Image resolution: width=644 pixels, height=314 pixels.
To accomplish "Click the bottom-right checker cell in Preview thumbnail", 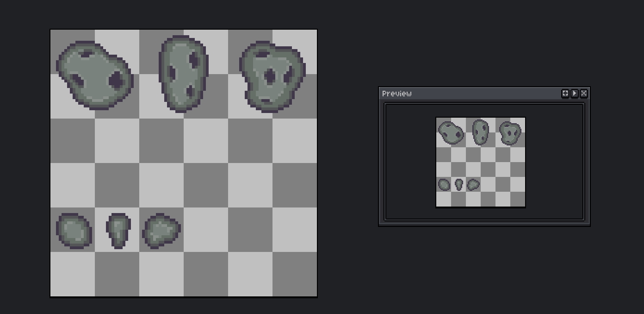I will 518,200.
